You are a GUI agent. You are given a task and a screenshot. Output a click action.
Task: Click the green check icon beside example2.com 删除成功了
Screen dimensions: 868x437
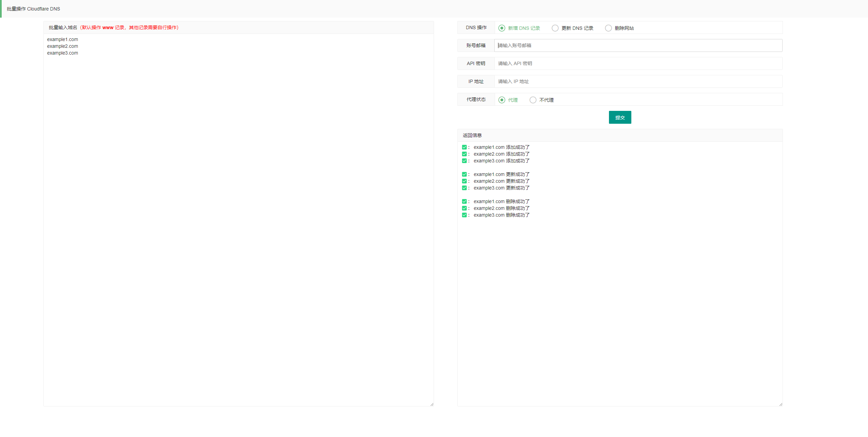tap(464, 208)
